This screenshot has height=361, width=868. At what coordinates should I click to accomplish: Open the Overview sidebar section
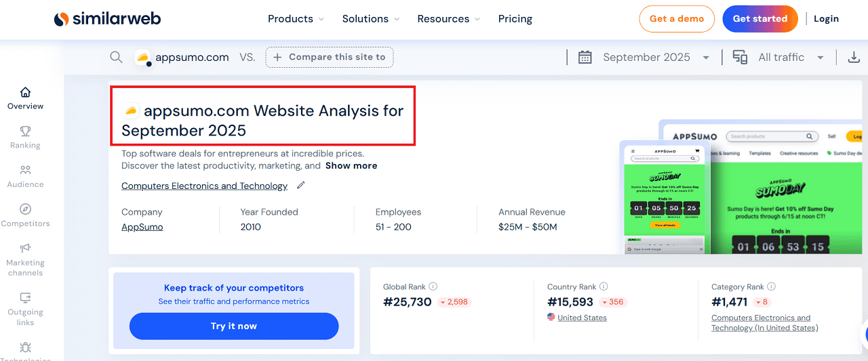point(25,98)
